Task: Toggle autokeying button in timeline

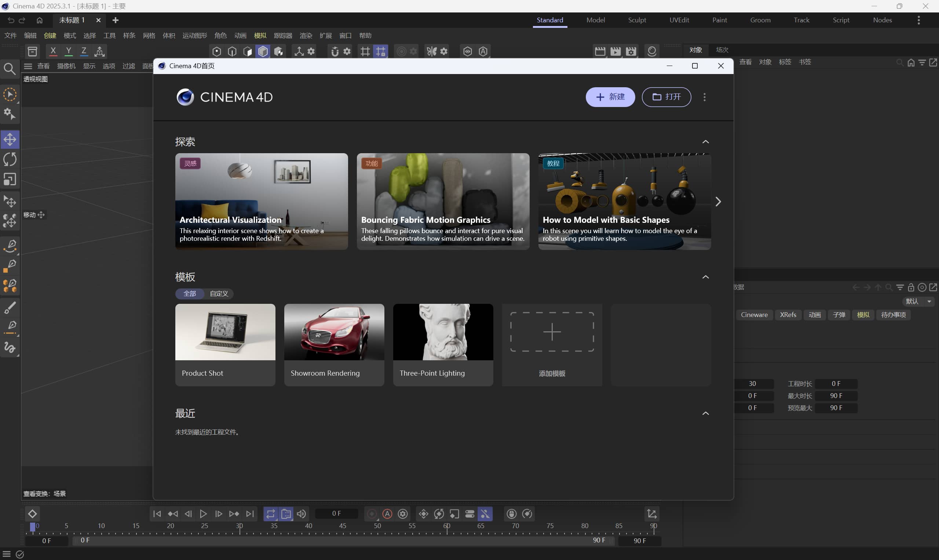Action: [x=387, y=514]
